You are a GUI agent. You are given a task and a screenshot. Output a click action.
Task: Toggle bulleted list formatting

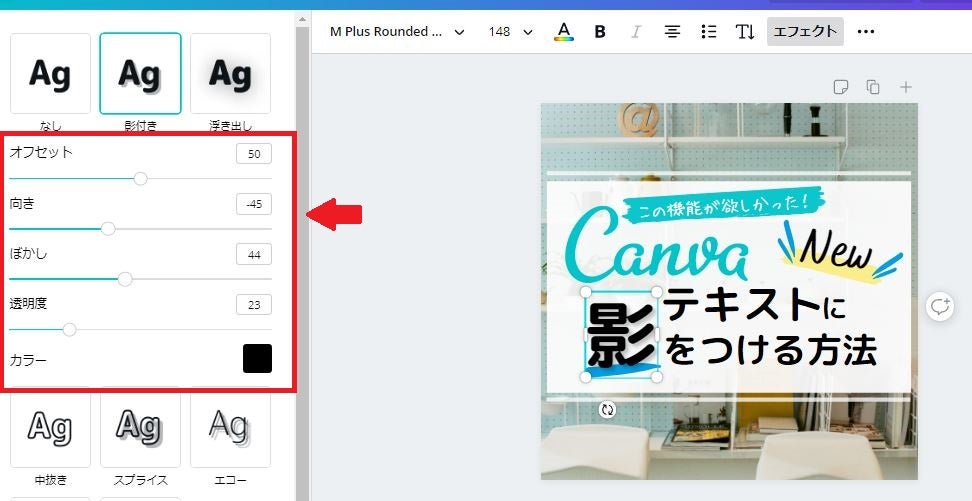point(709,32)
